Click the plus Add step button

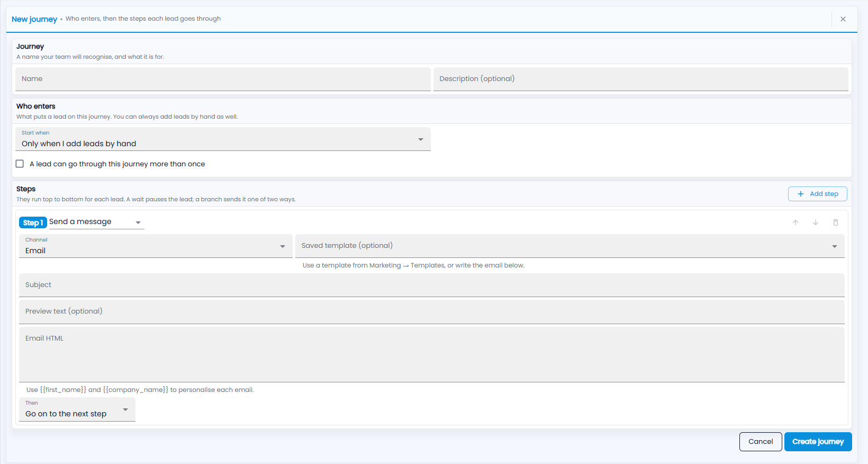point(817,194)
